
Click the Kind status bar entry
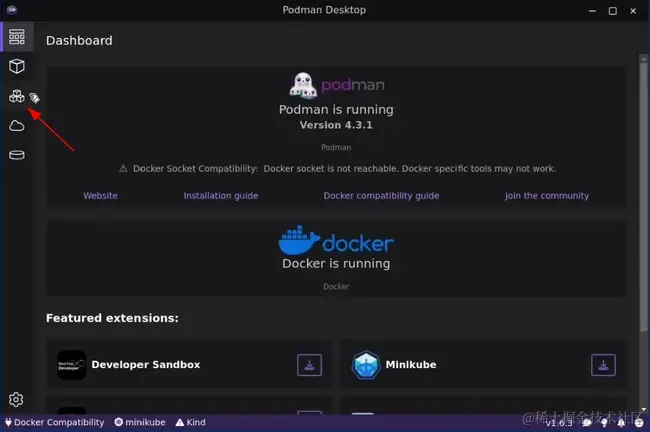pyautogui.click(x=191, y=422)
